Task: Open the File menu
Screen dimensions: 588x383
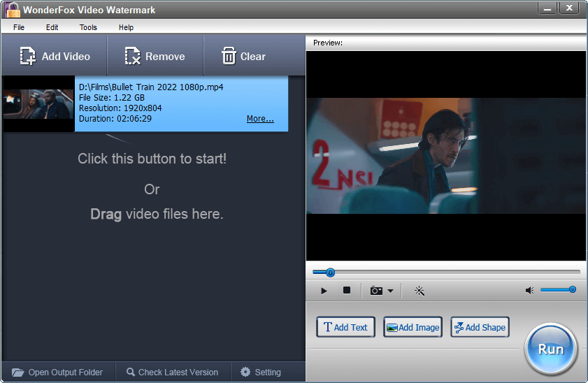Action: pos(19,27)
